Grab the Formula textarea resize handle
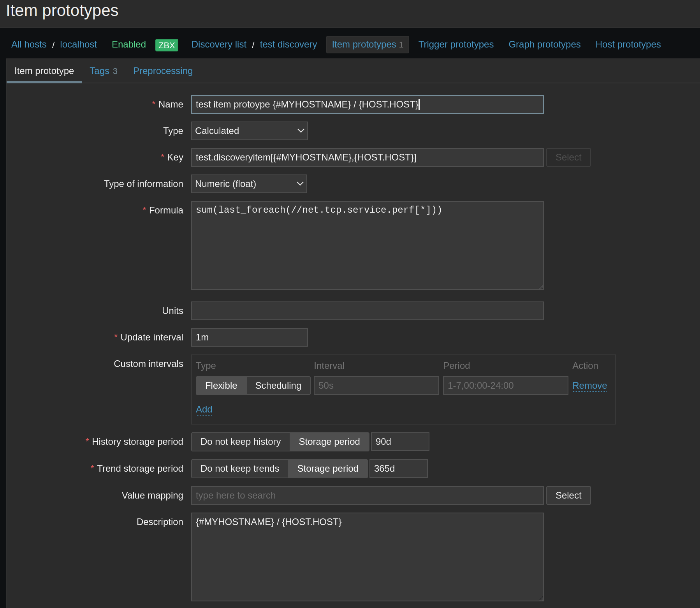Viewport: 700px width, 608px height. click(x=541, y=287)
